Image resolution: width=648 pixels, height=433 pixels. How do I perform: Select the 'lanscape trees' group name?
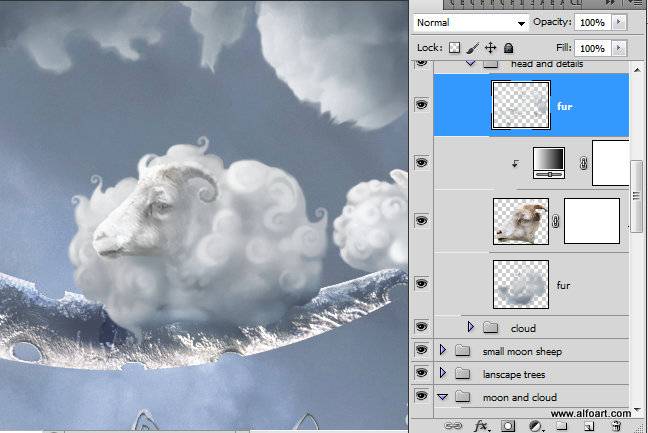(514, 375)
